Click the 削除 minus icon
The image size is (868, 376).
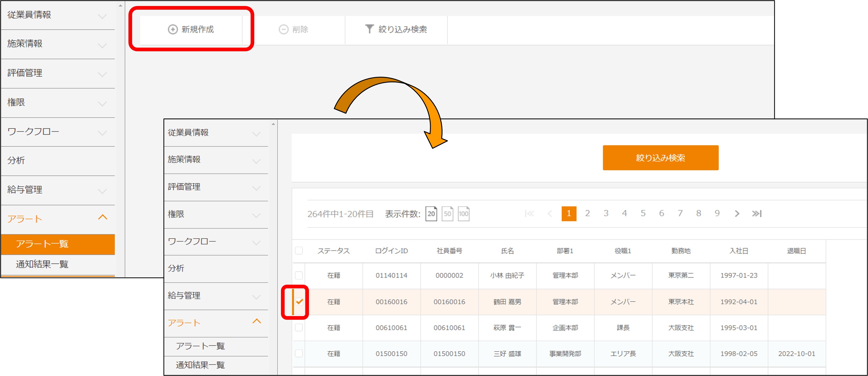(x=283, y=29)
